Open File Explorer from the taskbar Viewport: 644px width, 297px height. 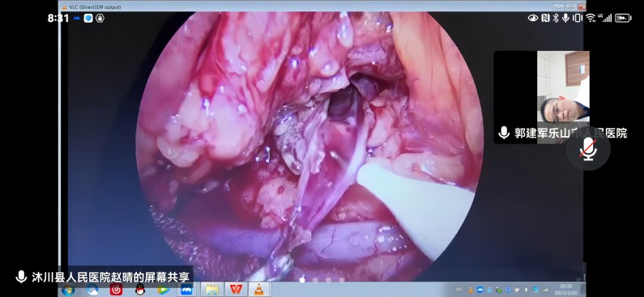pyautogui.click(x=212, y=290)
